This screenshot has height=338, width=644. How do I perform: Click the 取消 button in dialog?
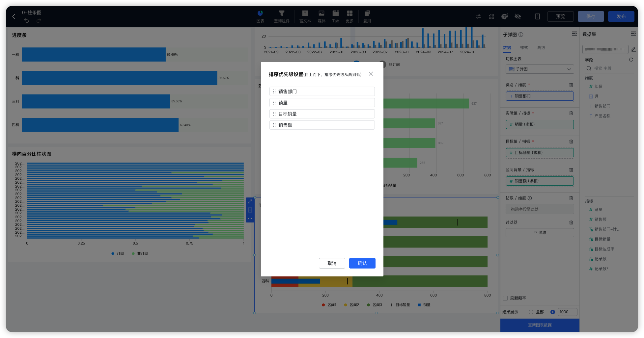pos(332,263)
